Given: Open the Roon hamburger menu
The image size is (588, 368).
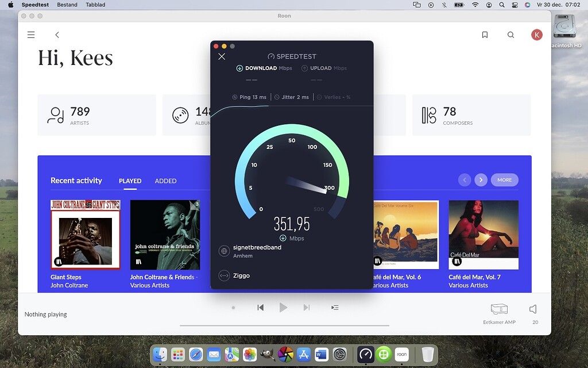Looking at the screenshot, I should (31, 35).
